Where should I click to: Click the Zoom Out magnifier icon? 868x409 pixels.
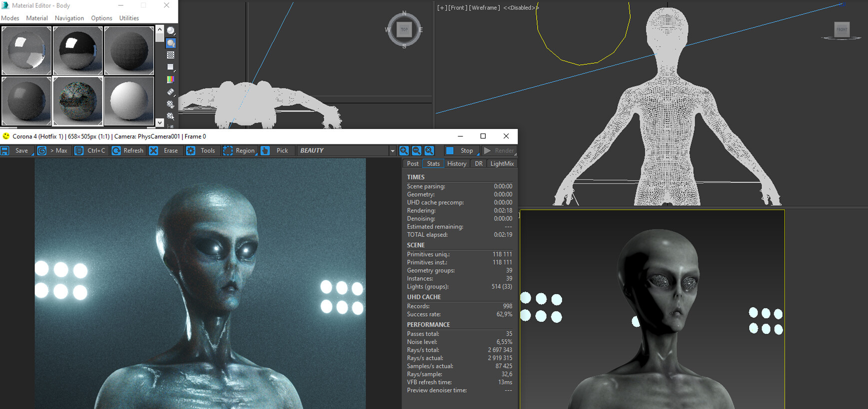point(416,150)
